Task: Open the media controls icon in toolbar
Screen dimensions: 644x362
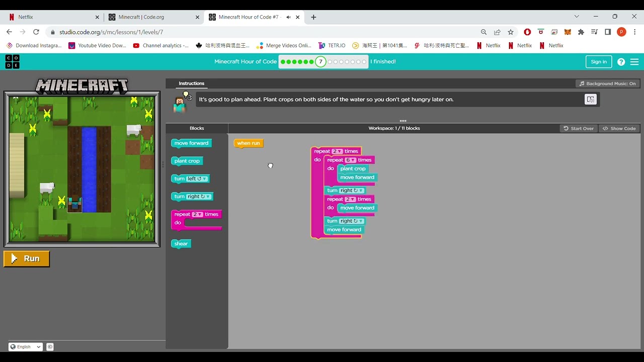Action: tap(594, 32)
